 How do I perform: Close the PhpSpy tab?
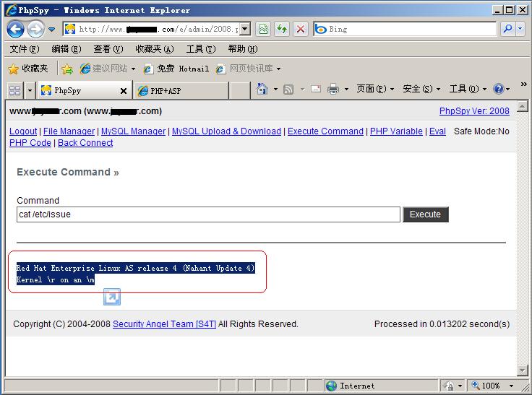click(124, 91)
